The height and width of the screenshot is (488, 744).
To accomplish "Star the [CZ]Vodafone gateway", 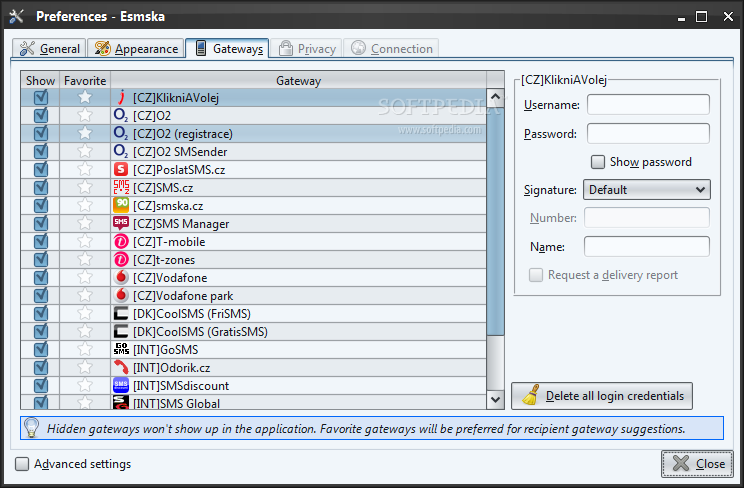I will tap(85, 277).
